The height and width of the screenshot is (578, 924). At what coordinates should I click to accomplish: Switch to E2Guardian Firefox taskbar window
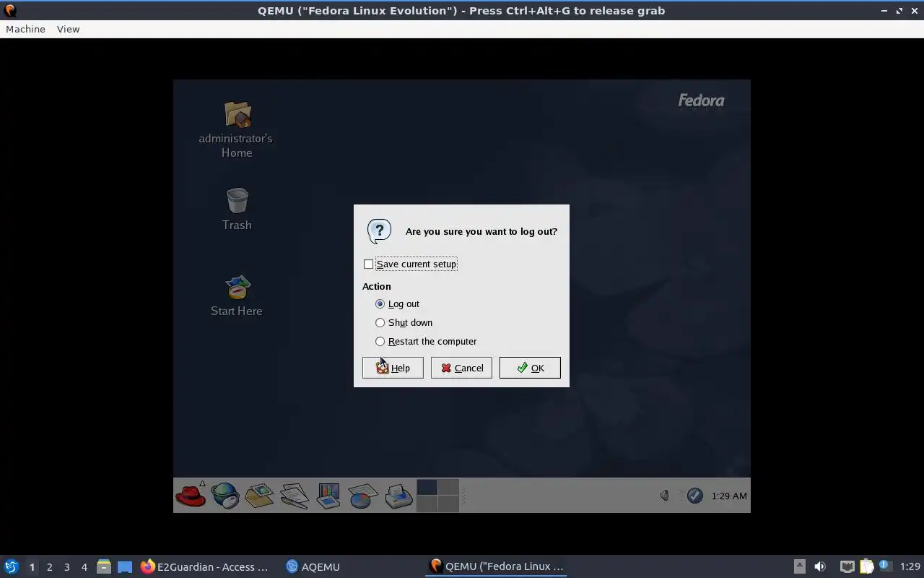tap(205, 566)
